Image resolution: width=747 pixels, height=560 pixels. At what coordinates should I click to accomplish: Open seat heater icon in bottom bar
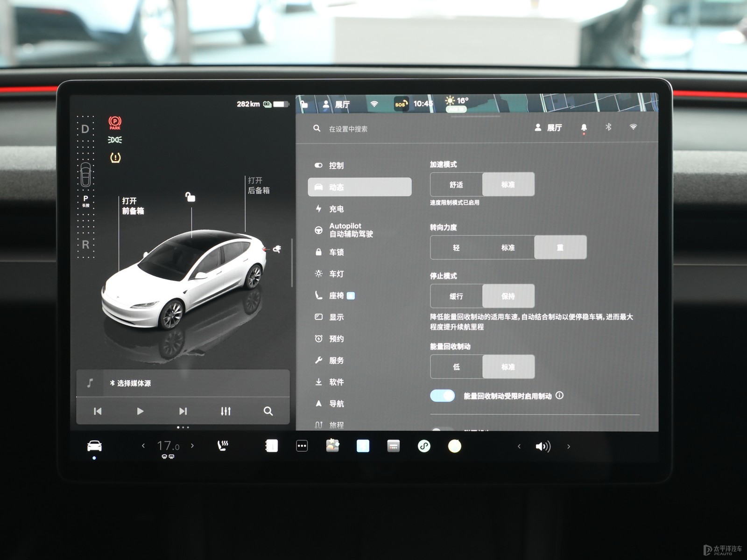pos(223,446)
